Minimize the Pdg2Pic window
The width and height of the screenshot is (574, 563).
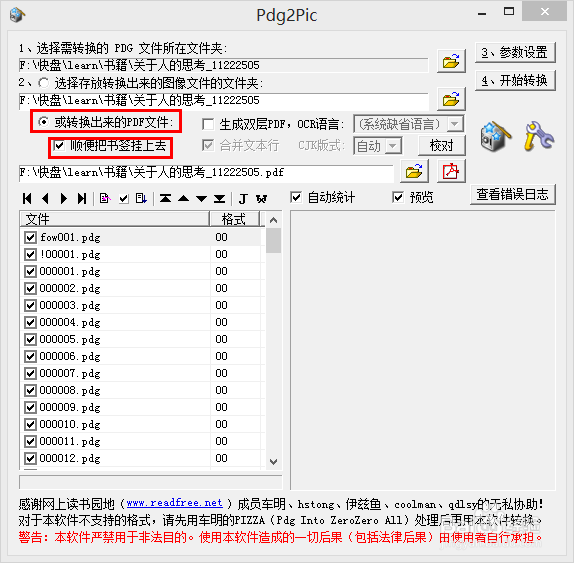pyautogui.click(x=482, y=13)
